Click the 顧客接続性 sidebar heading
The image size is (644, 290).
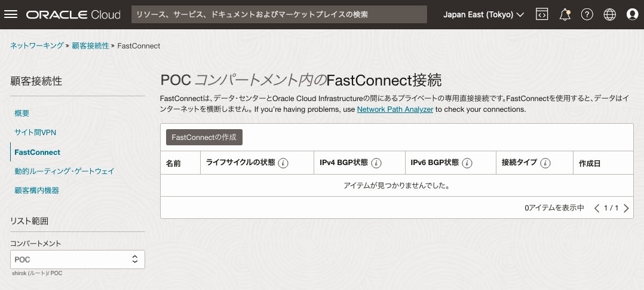point(36,81)
